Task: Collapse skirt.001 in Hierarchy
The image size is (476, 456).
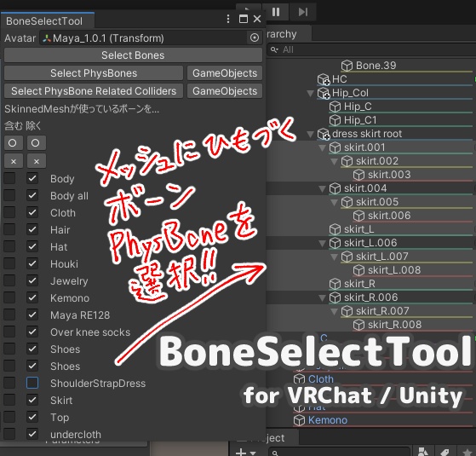Action: (x=322, y=147)
